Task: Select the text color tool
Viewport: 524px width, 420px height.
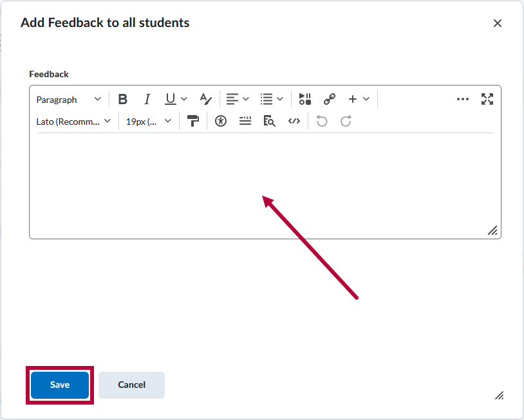Action: tap(205, 99)
